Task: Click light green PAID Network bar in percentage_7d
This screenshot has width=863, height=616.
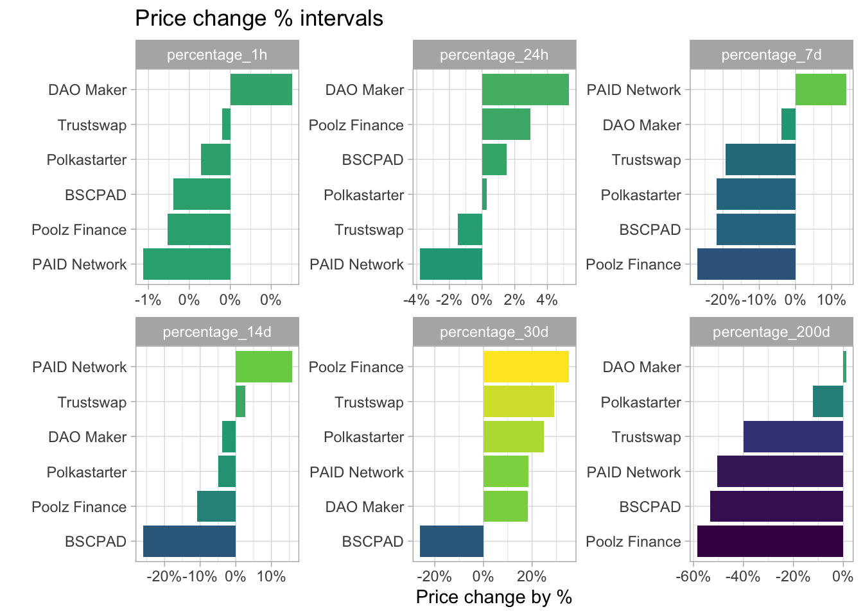Action: pos(821,90)
